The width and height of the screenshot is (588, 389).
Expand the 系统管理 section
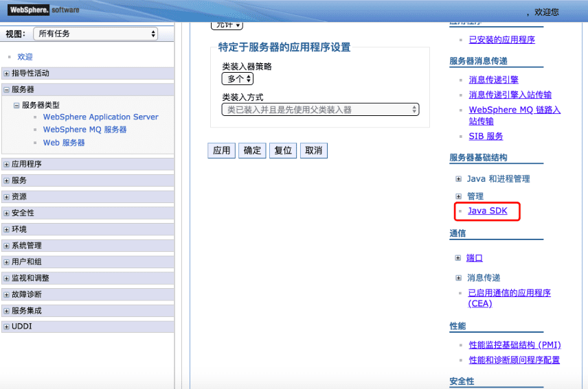point(6,246)
